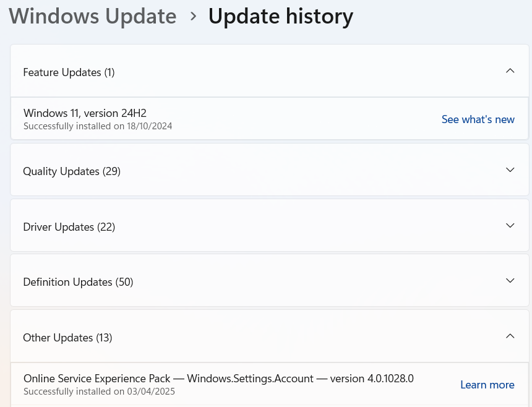Screen dimensions: 532x407
Task: Open Learn more for Online Service Experience Pack
Action: click(x=487, y=385)
